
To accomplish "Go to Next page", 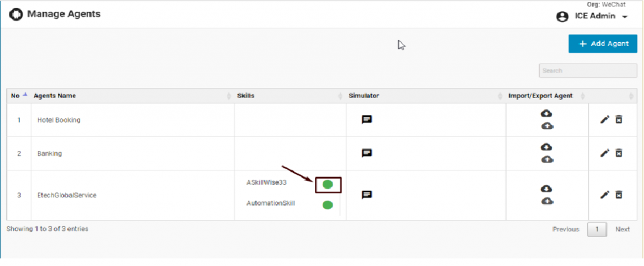I will click(622, 230).
